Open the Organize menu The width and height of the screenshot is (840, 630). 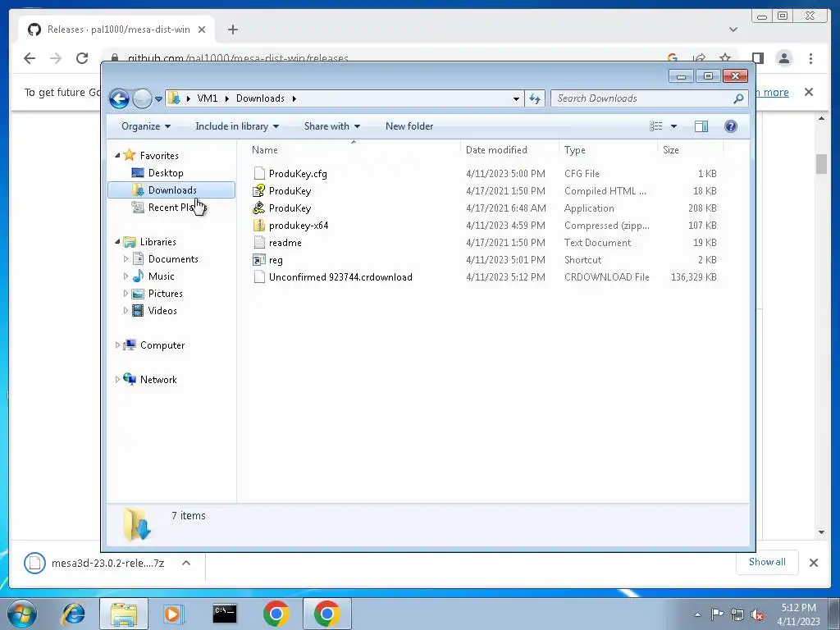pos(146,126)
